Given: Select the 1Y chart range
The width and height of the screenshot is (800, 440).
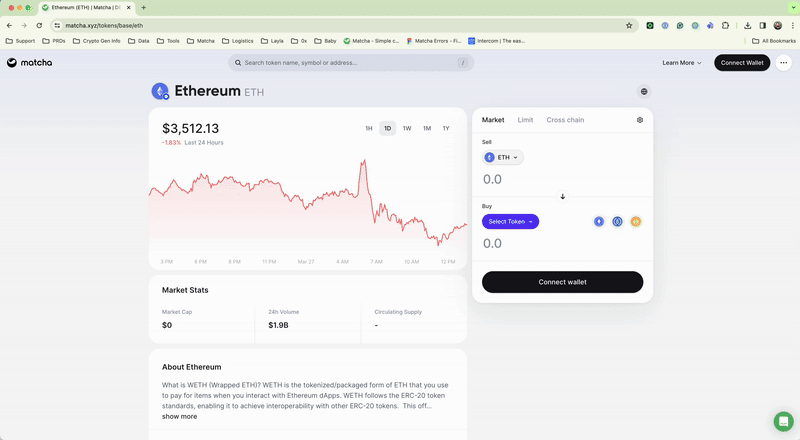Looking at the screenshot, I should [x=446, y=128].
